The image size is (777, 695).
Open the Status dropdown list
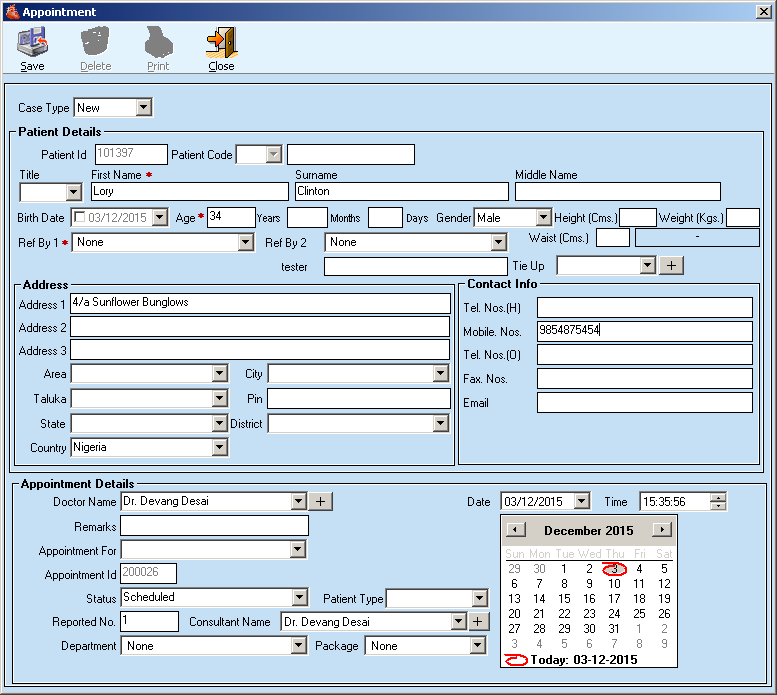[x=298, y=597]
